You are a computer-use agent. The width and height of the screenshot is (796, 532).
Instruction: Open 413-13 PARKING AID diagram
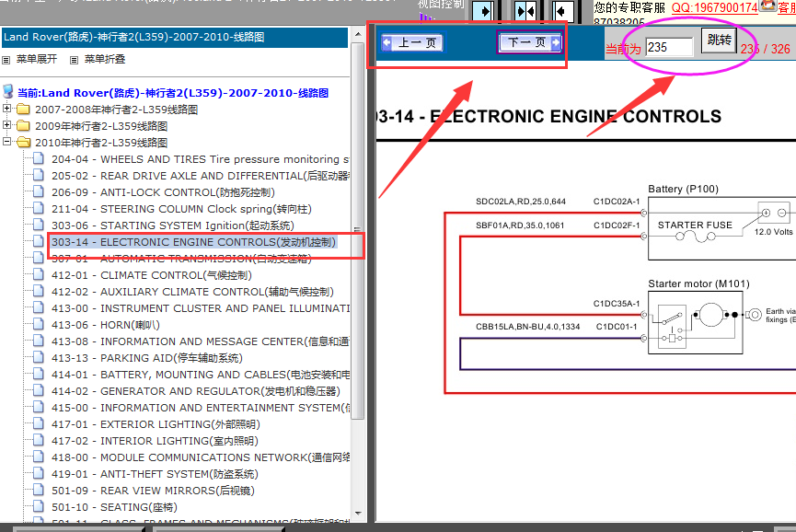click(146, 358)
